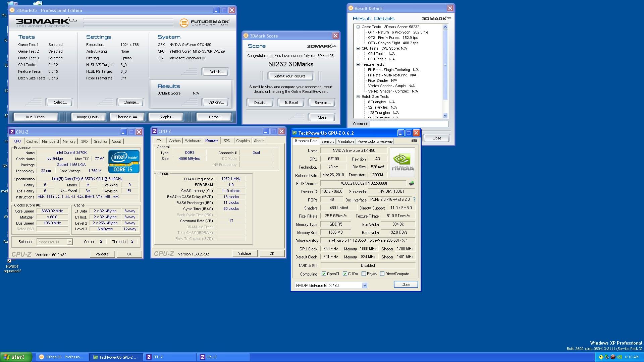Click Run 3DMark button
Viewport: 644px width, 362px height.
[36, 117]
